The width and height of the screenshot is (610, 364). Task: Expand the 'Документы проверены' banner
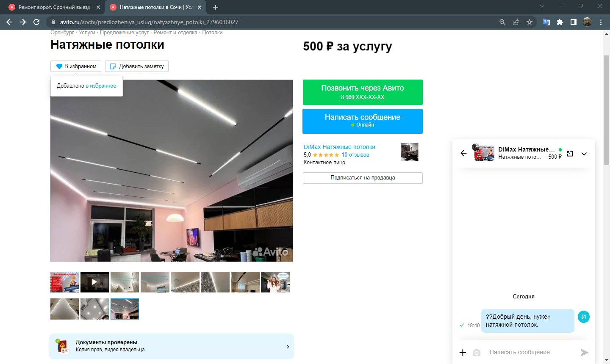pos(172,346)
